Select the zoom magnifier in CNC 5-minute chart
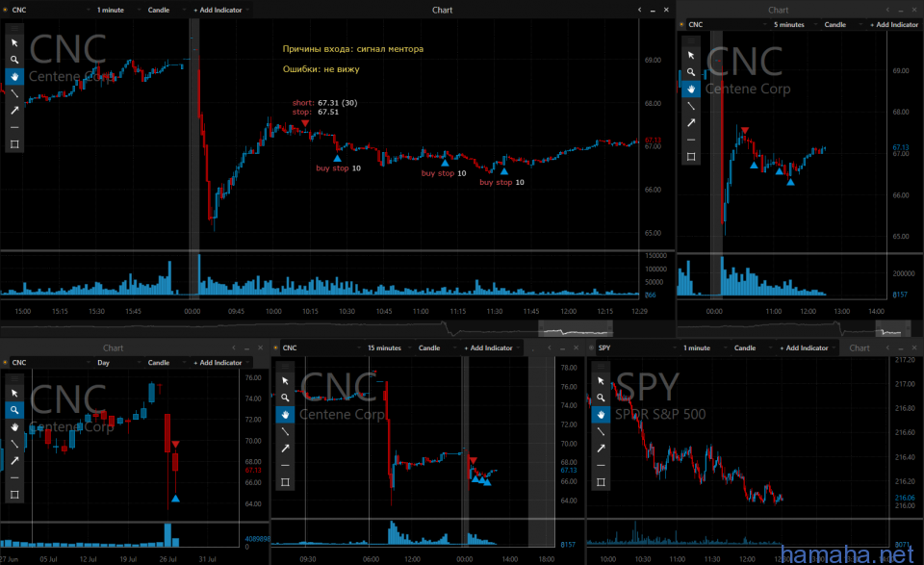The width and height of the screenshot is (924, 565). pos(691,72)
